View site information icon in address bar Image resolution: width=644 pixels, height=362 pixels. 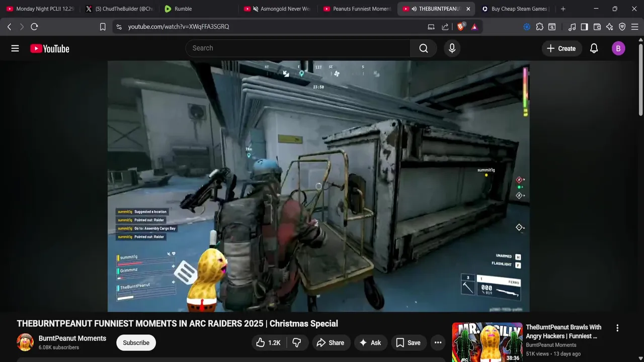click(x=119, y=27)
